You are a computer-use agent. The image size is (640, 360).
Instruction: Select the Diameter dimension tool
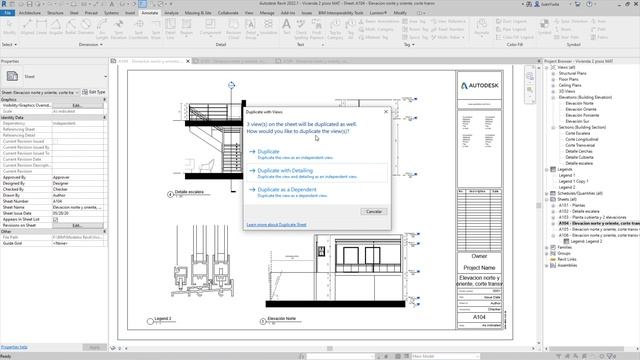pyautogui.click(x=86, y=28)
